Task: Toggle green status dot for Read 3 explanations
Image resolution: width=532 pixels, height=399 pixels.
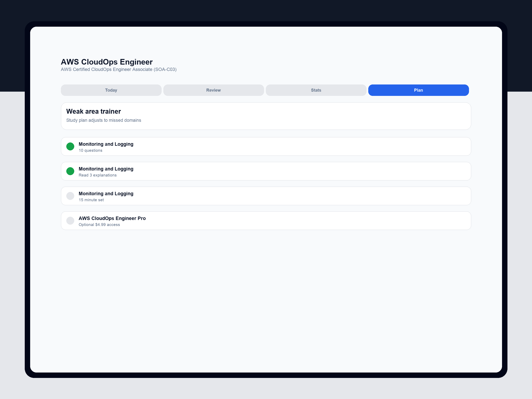Action: [x=70, y=171]
